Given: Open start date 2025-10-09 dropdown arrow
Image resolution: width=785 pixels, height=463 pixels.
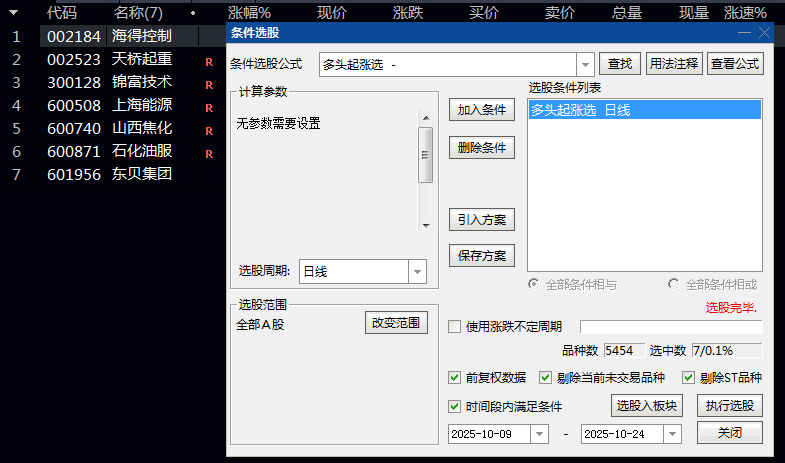Looking at the screenshot, I should 539,434.
